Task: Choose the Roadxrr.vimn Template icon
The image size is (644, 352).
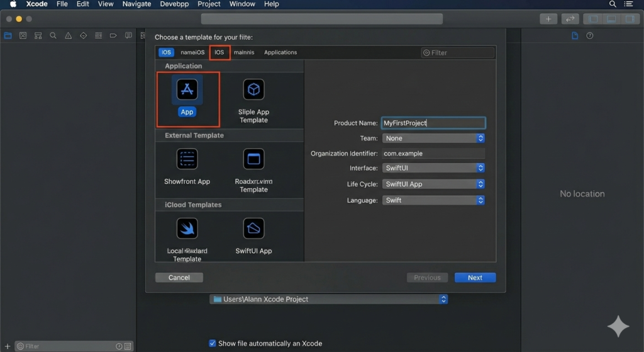Action: pyautogui.click(x=253, y=159)
